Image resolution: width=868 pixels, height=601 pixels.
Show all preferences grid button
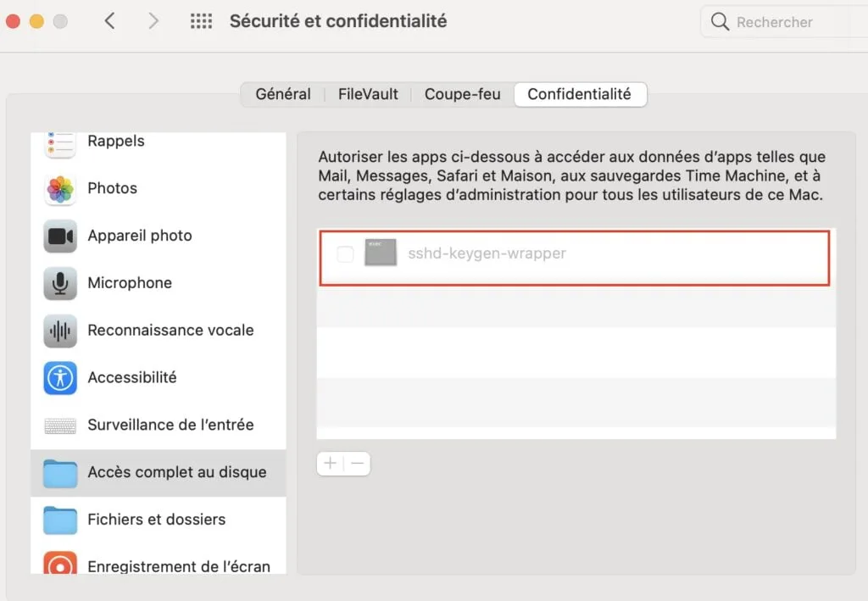click(201, 21)
